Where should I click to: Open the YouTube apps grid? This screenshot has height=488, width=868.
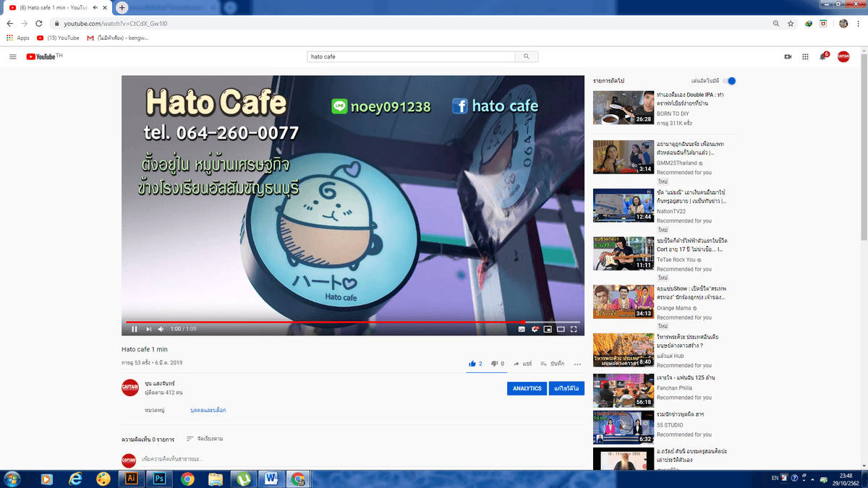[x=805, y=56]
